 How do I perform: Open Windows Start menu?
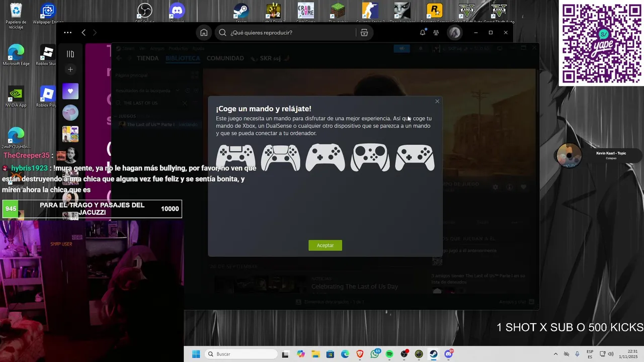point(196,354)
